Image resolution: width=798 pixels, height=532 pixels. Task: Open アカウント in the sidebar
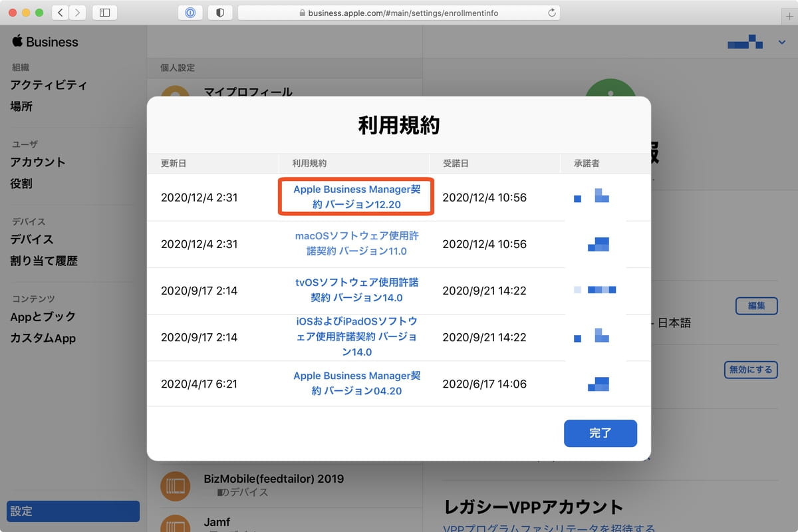coord(38,162)
